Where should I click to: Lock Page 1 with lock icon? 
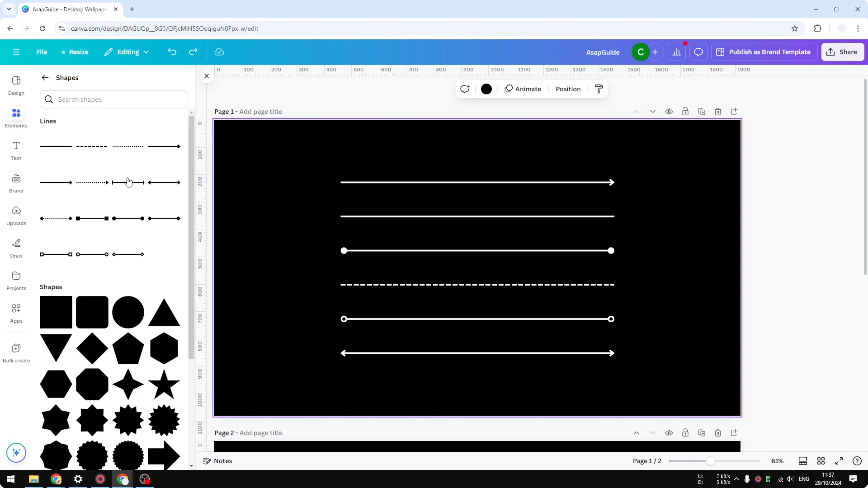point(685,112)
